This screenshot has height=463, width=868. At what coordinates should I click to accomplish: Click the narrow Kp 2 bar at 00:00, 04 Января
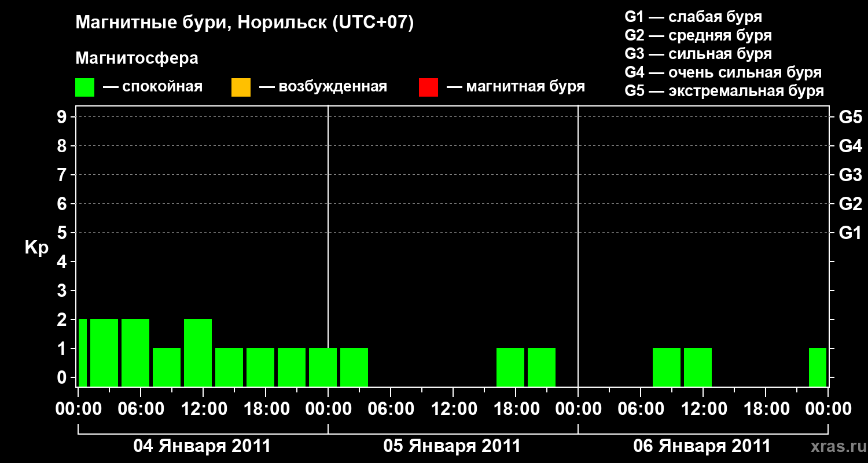point(83,352)
